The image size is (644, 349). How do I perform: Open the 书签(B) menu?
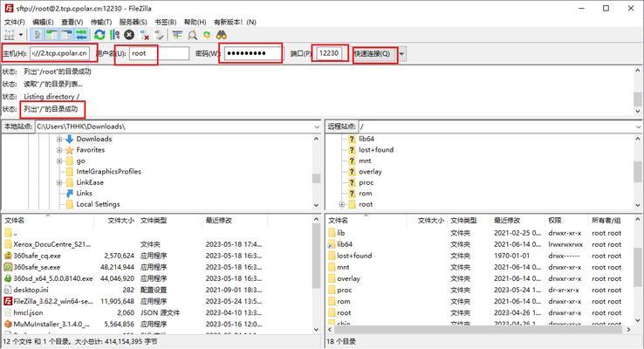tap(166, 22)
